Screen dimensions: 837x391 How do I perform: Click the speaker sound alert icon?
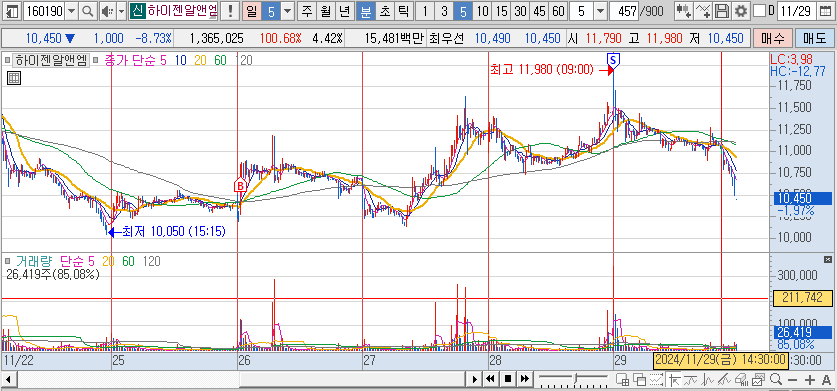coord(107,11)
